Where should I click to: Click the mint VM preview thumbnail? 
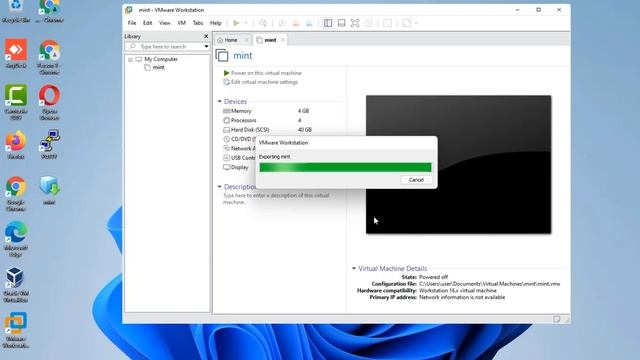pos(458,164)
